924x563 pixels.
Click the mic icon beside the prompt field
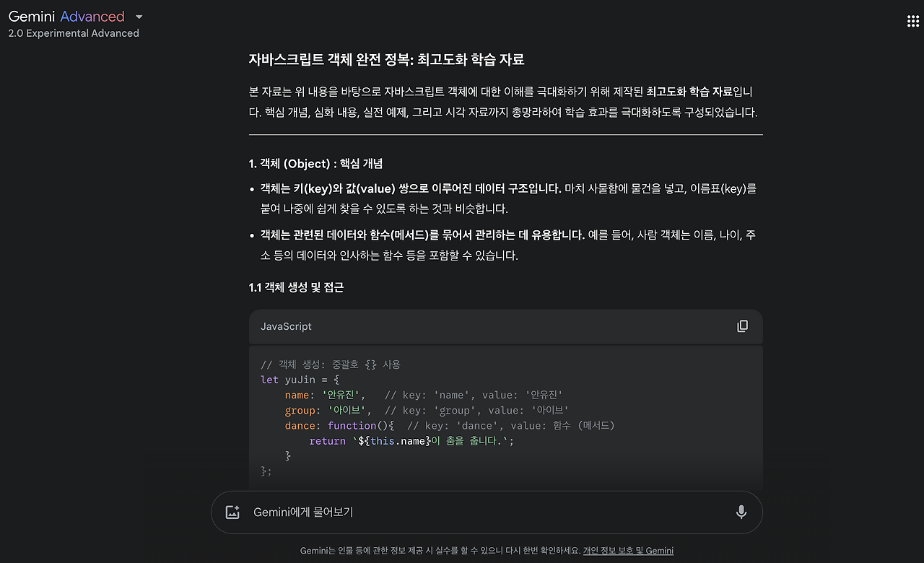pyautogui.click(x=741, y=511)
